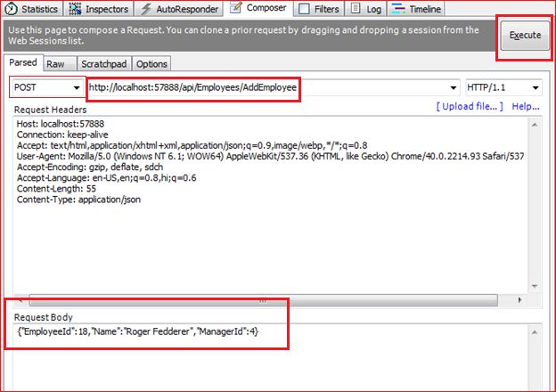Click the AutoResponder lightning bolt icon
The width and height of the screenshot is (556, 392).
click(146, 9)
